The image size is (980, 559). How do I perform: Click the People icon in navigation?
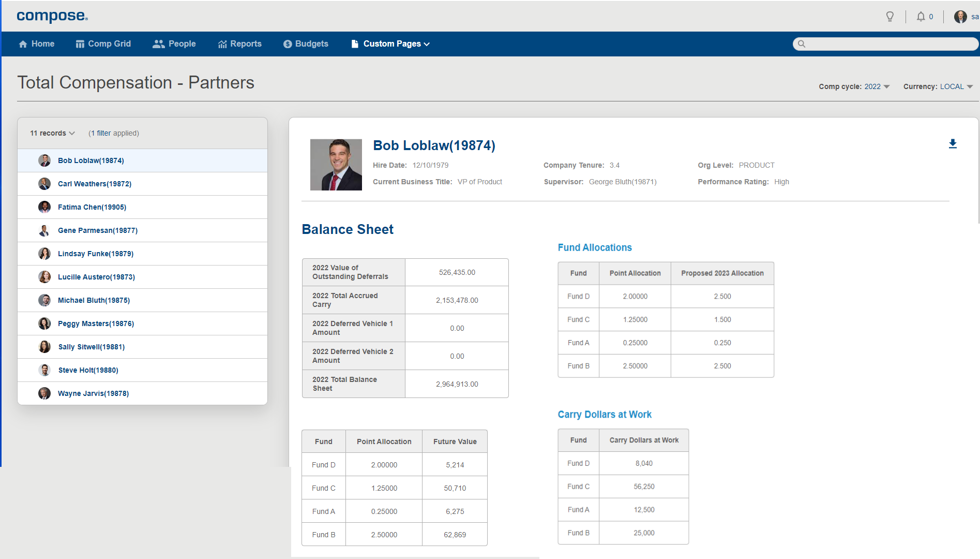tap(159, 43)
